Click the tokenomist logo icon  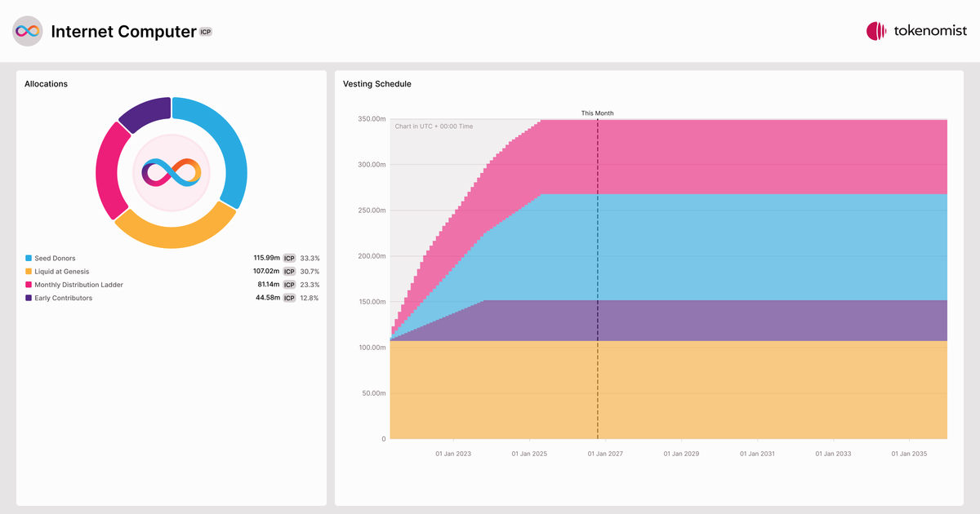pyautogui.click(x=876, y=31)
